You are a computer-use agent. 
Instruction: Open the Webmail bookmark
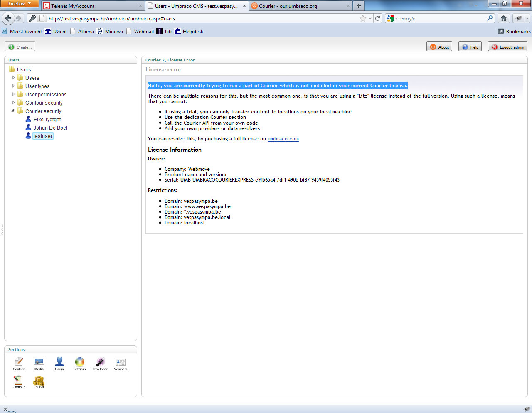tap(140, 31)
